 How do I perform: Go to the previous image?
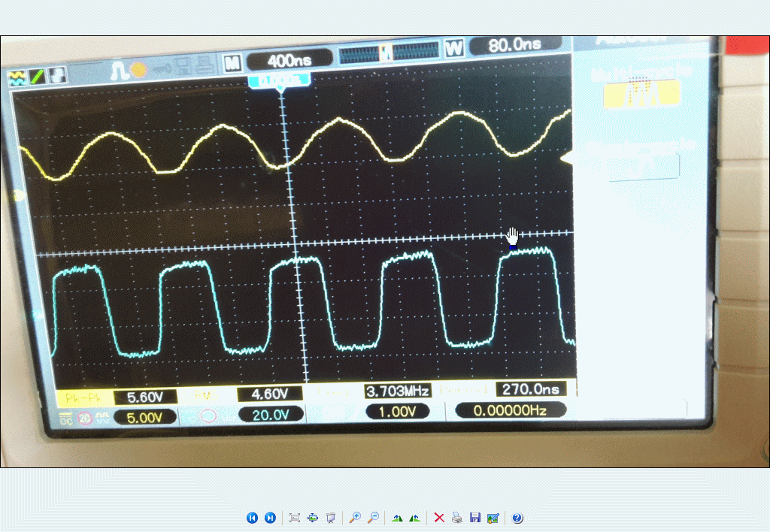coord(252,518)
